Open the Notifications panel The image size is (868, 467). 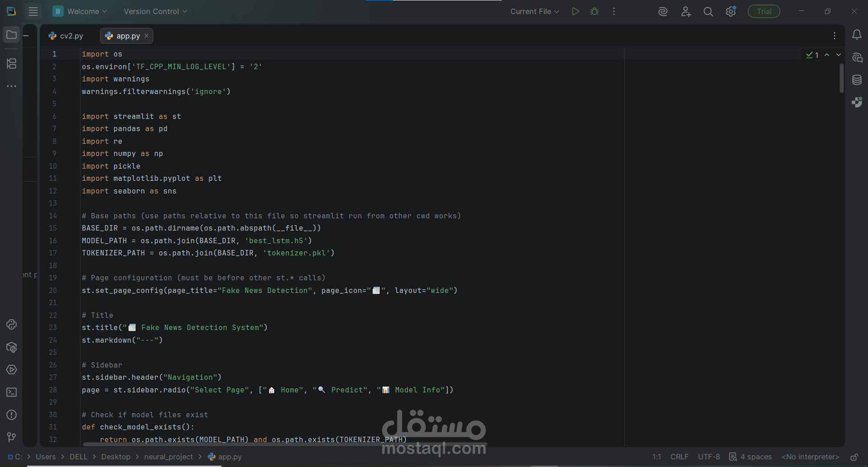[x=857, y=34]
